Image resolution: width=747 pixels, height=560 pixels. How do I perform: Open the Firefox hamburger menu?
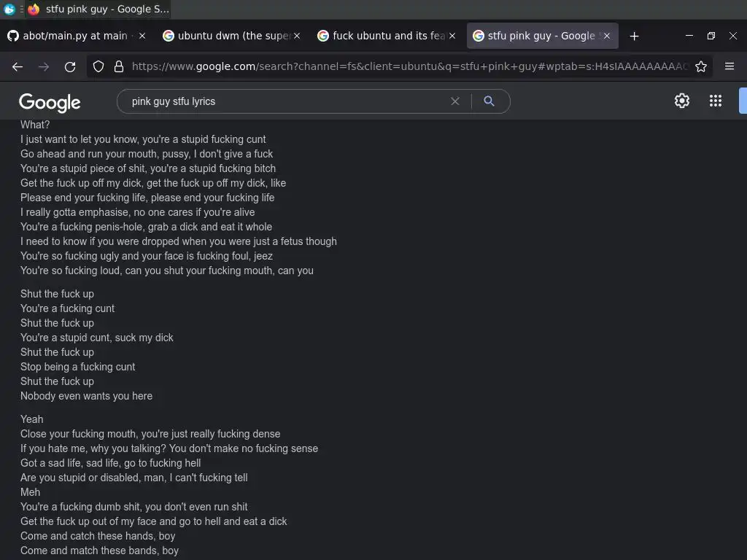729,66
